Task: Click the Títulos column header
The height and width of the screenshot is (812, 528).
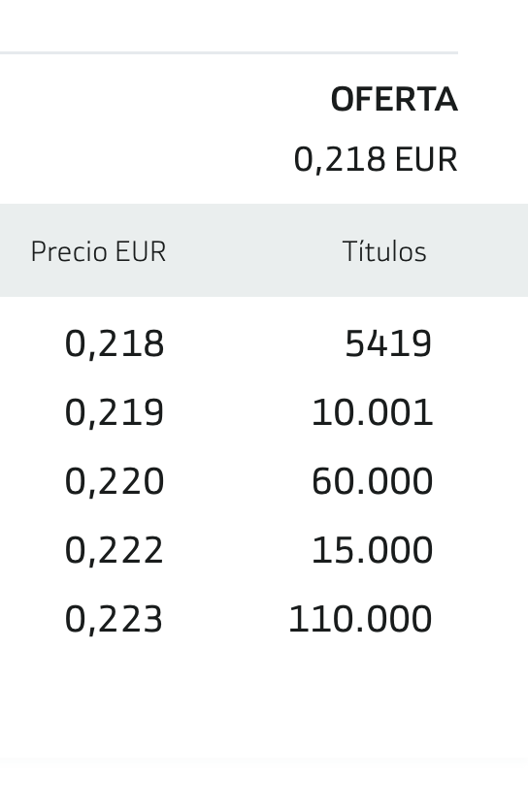Action: [384, 251]
